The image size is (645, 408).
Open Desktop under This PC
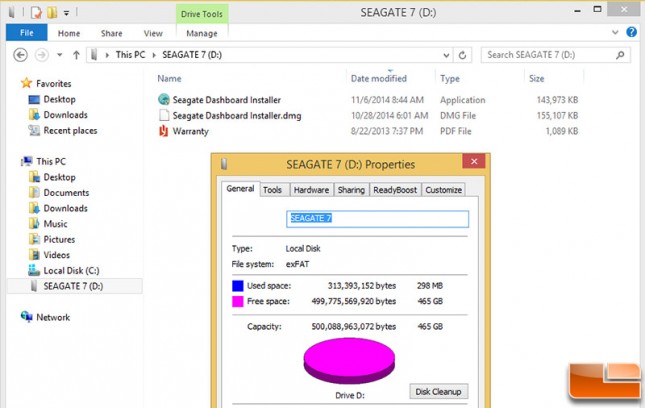59,177
